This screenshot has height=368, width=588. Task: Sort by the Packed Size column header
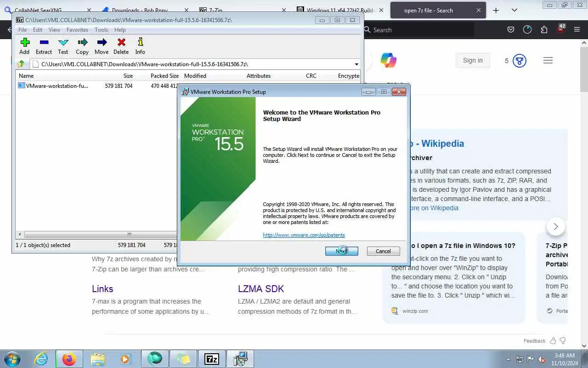(164, 76)
